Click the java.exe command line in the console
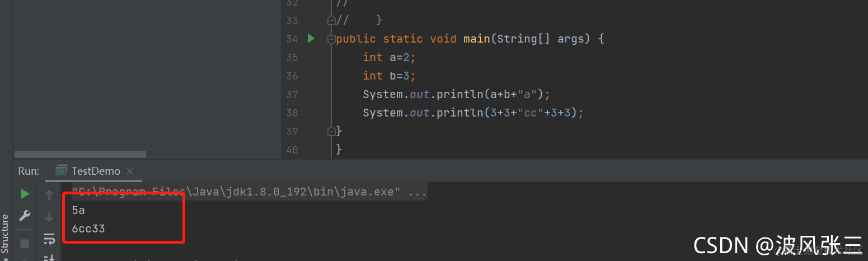This screenshot has width=868, height=261. [250, 192]
